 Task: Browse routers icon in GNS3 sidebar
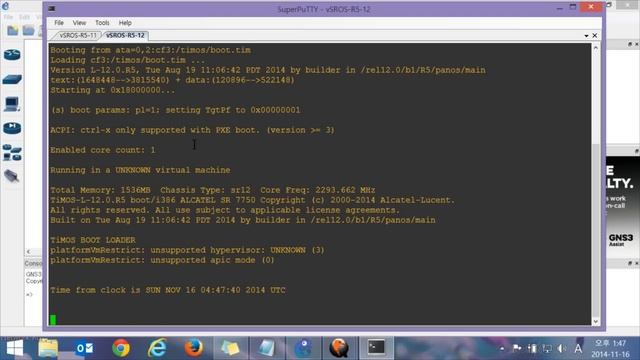[x=12, y=54]
